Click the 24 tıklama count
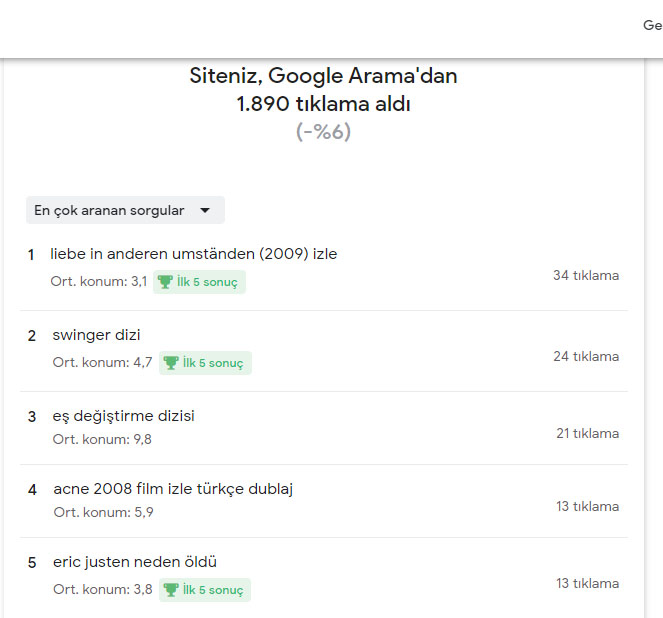663x618 pixels. tap(586, 357)
